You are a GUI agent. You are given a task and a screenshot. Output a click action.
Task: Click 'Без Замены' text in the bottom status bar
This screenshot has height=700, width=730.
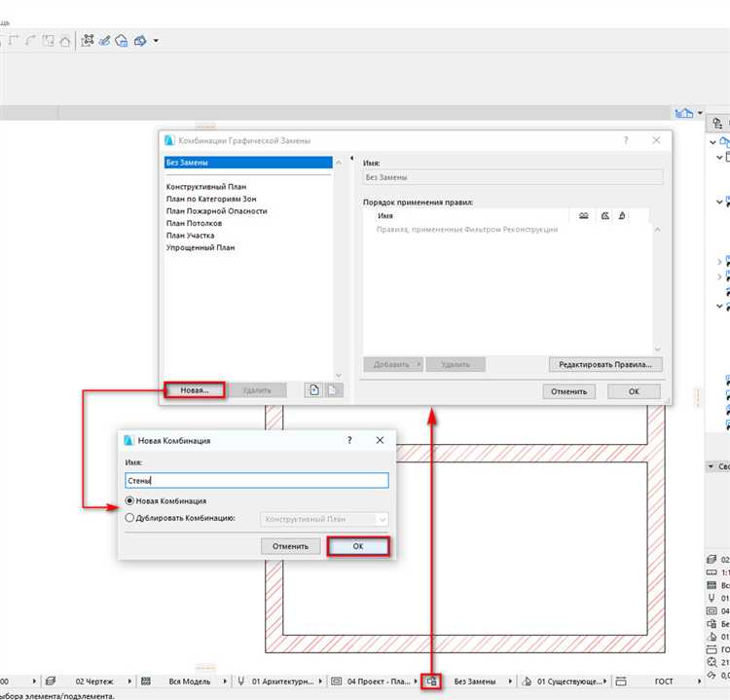click(x=474, y=682)
